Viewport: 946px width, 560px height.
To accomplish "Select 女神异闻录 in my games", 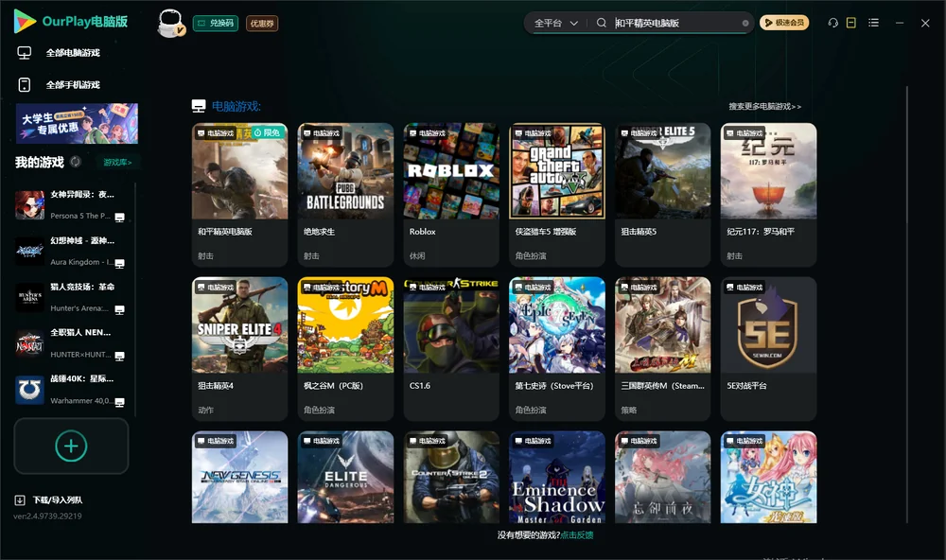I will pos(71,205).
